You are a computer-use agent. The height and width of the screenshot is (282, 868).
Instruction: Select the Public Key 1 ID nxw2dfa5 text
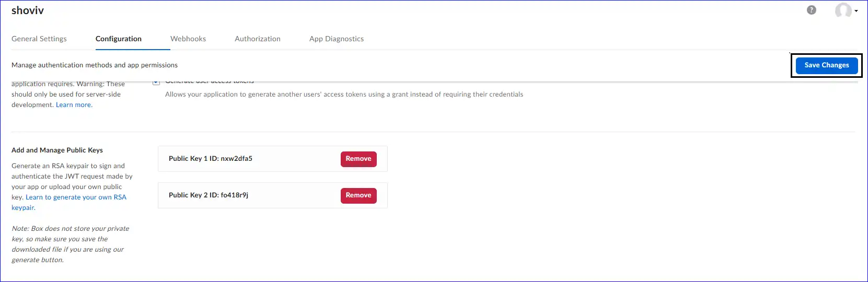[210, 159]
